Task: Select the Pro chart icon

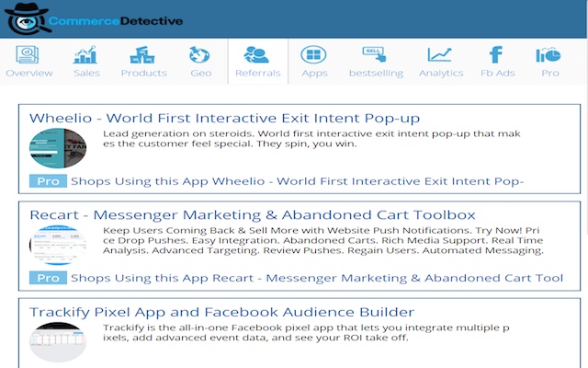Action: [x=548, y=55]
